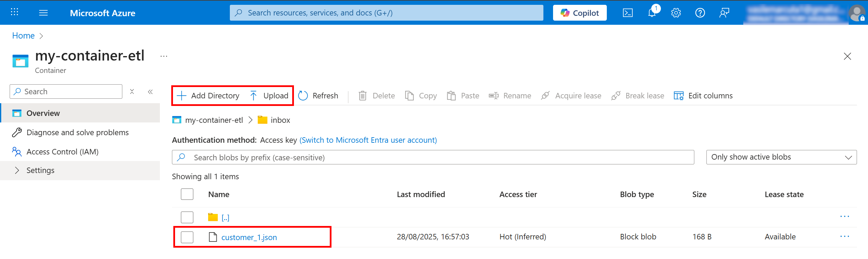Click the Paste toolbar button

tap(463, 96)
